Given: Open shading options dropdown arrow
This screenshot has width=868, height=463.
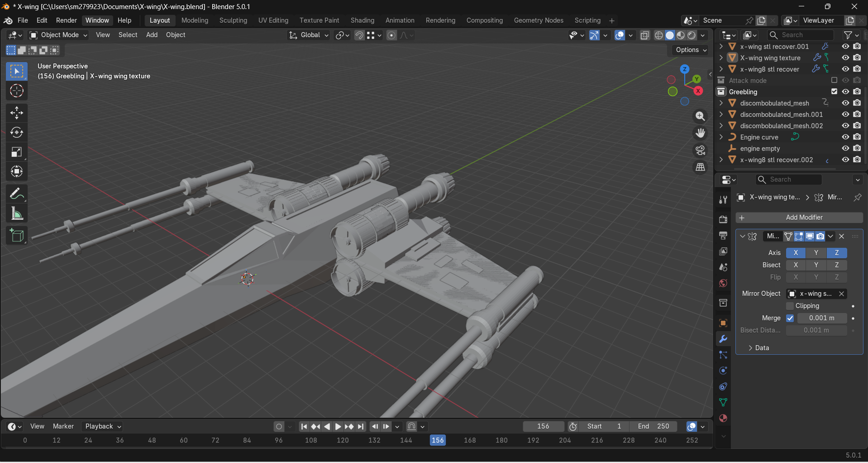Looking at the screenshot, I should click(703, 35).
